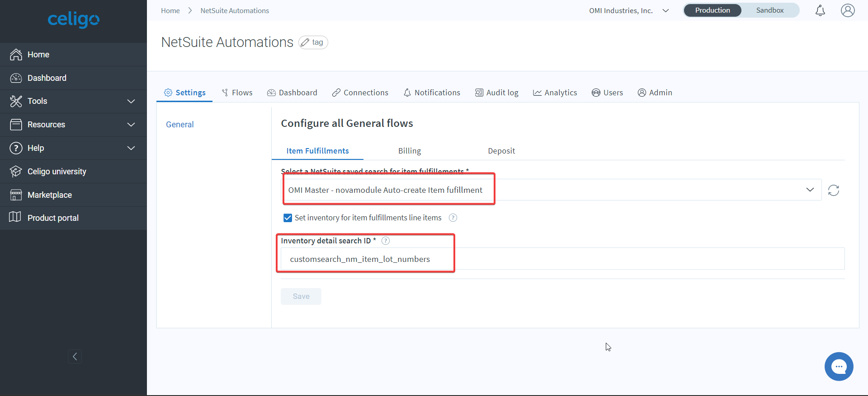Click the Dashboard gauge icon in sidebar

pyautogui.click(x=16, y=78)
